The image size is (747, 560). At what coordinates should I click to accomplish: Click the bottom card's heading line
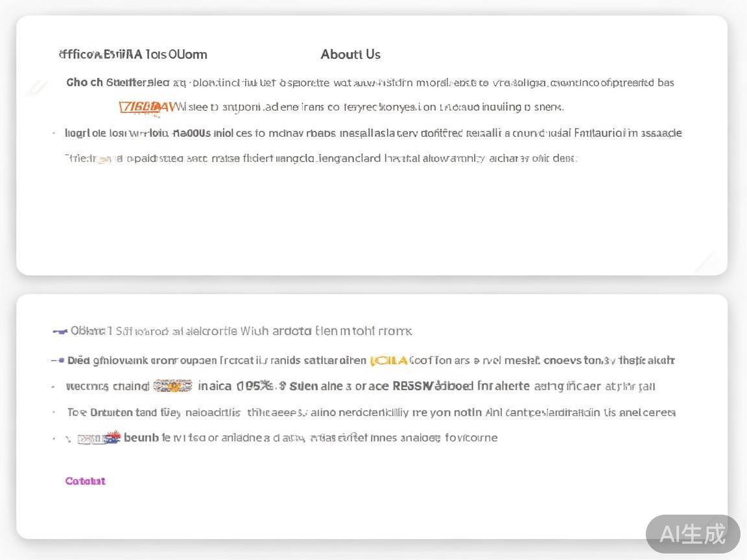point(241,331)
